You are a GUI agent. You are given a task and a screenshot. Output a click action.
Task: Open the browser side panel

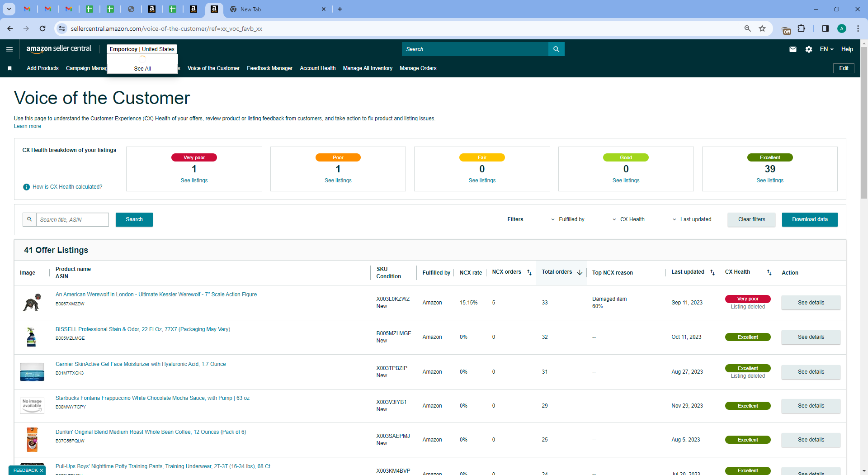pos(825,28)
